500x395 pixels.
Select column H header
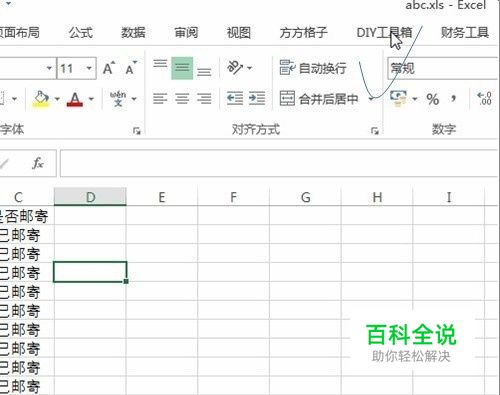click(x=377, y=197)
